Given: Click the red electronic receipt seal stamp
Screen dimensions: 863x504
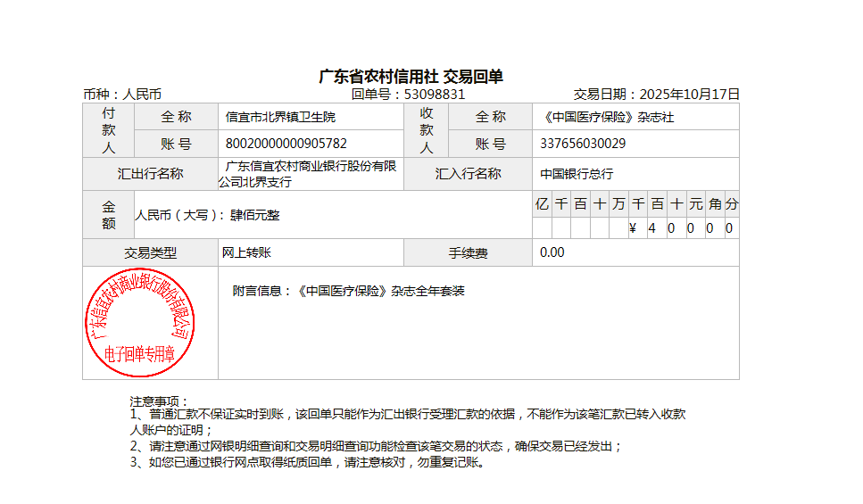Looking at the screenshot, I should click(137, 323).
